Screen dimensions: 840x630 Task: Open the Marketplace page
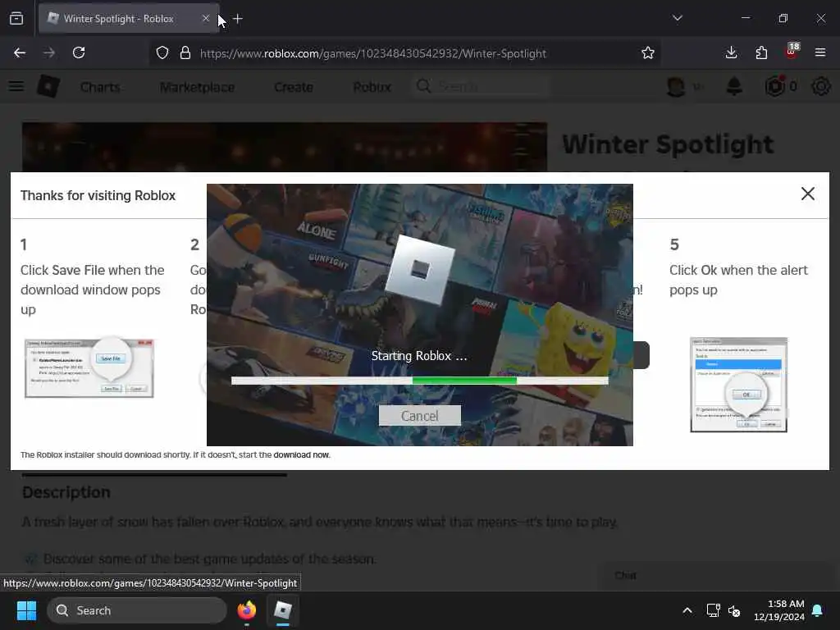coord(197,87)
